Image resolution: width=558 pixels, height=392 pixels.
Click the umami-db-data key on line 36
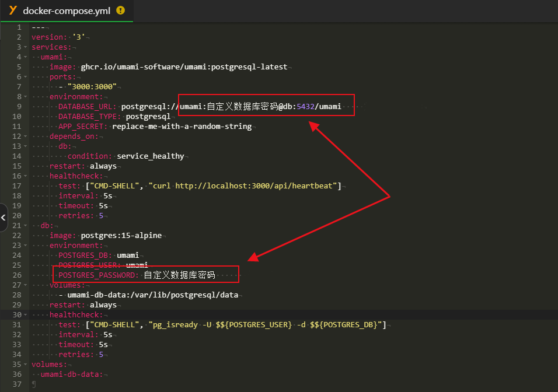pos(72,374)
